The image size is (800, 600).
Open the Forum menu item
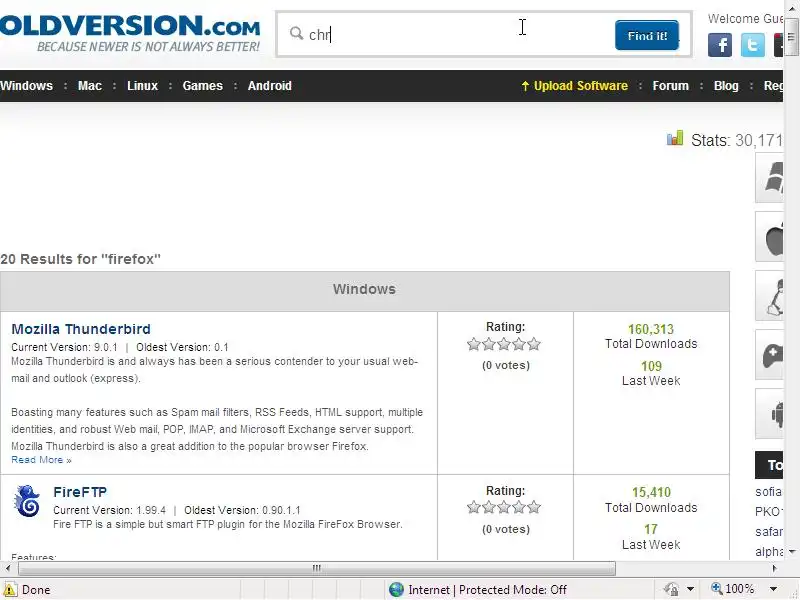point(670,86)
